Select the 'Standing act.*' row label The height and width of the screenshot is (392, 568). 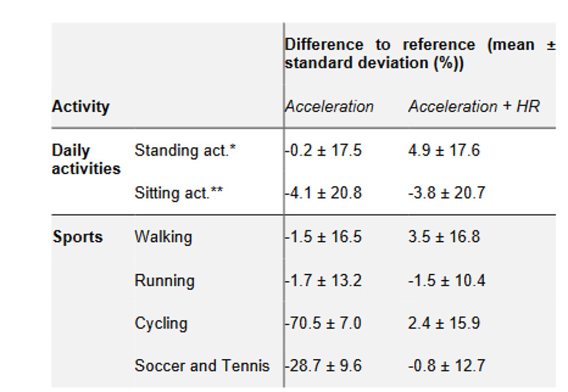(x=186, y=150)
